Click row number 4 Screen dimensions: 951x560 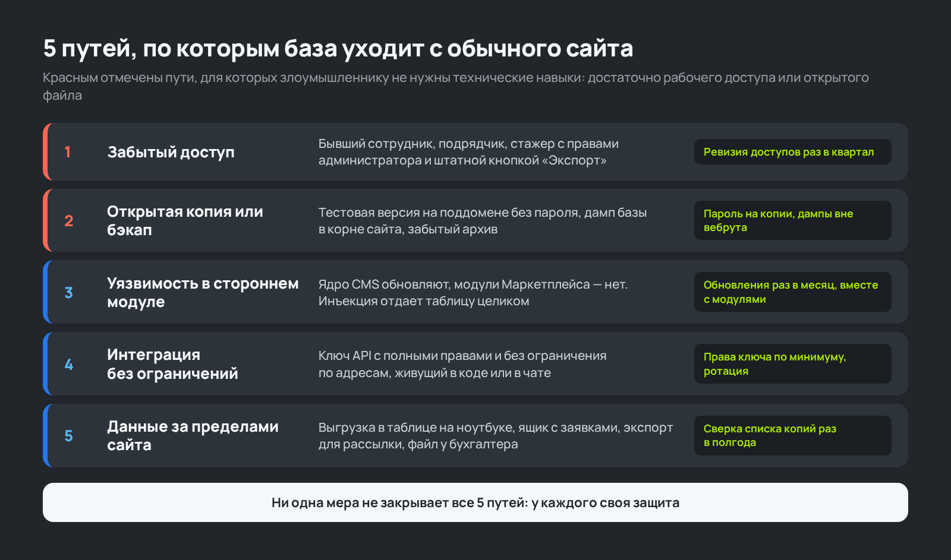[x=69, y=365]
